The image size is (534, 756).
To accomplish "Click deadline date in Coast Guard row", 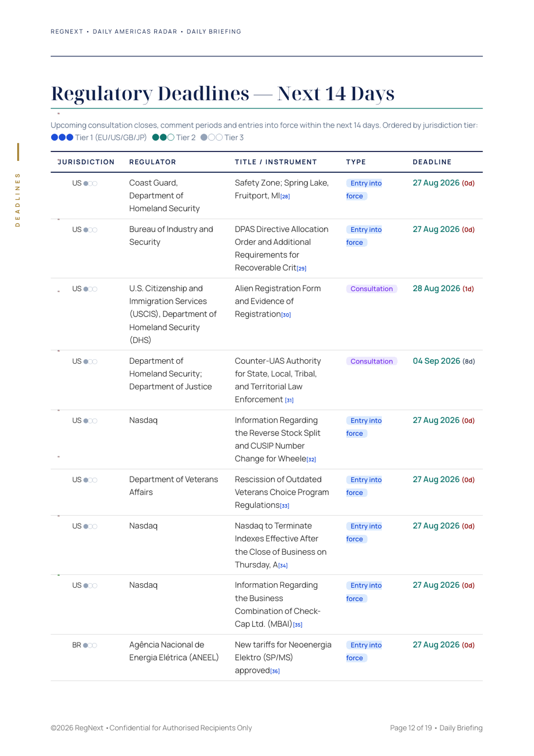I will pyautogui.click(x=444, y=183).
